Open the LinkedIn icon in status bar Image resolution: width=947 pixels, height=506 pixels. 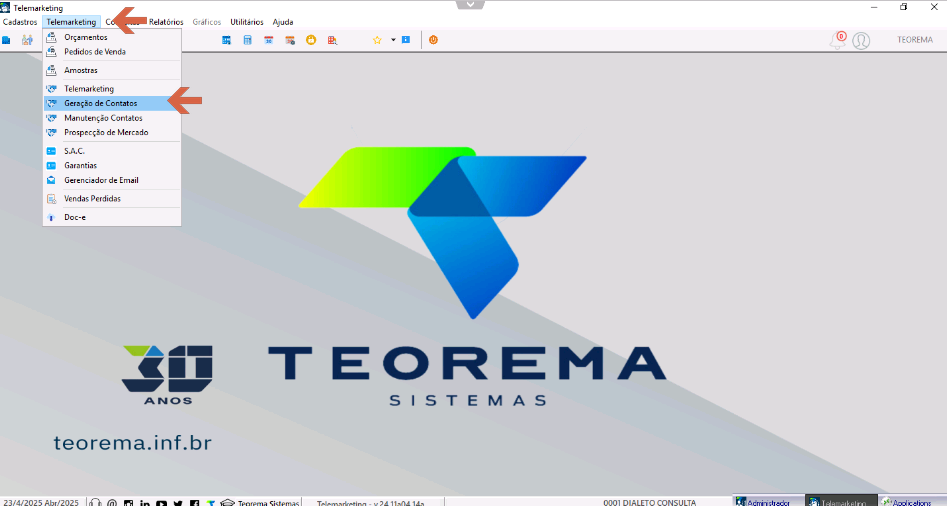[x=145, y=502]
